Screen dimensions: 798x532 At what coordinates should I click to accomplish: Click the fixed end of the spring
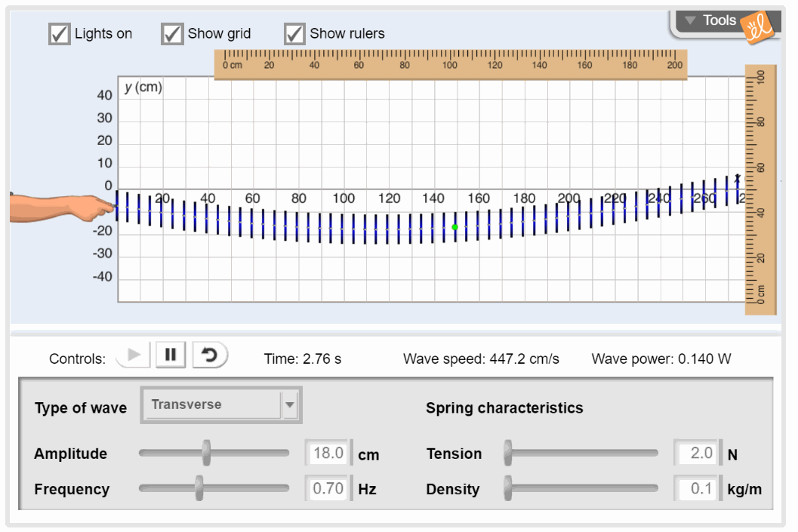tap(738, 181)
